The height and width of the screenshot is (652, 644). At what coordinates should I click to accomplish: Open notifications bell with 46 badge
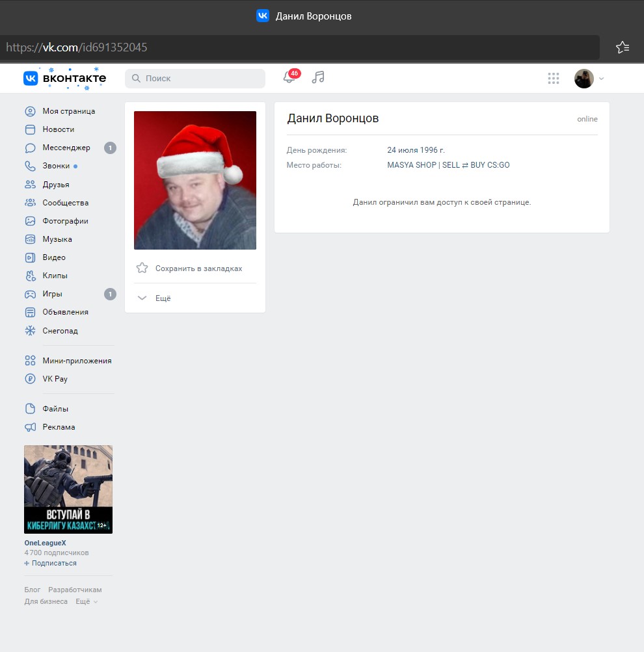(289, 78)
